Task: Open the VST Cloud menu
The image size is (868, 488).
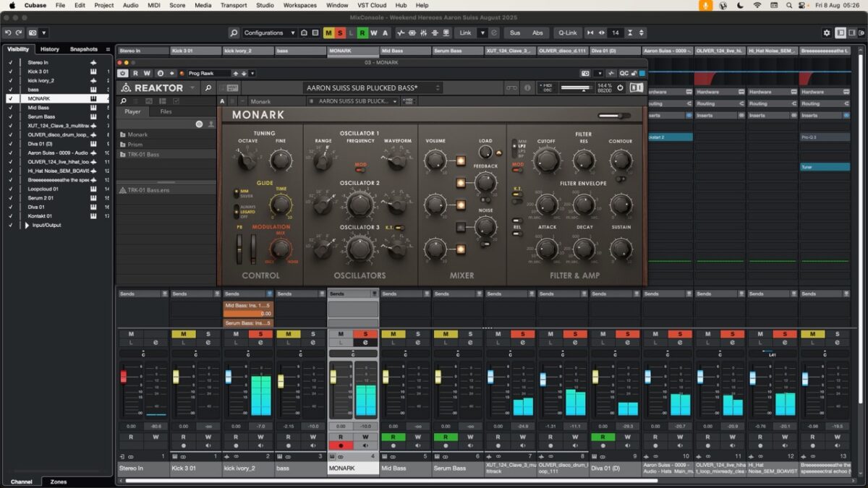Action: [x=370, y=5]
